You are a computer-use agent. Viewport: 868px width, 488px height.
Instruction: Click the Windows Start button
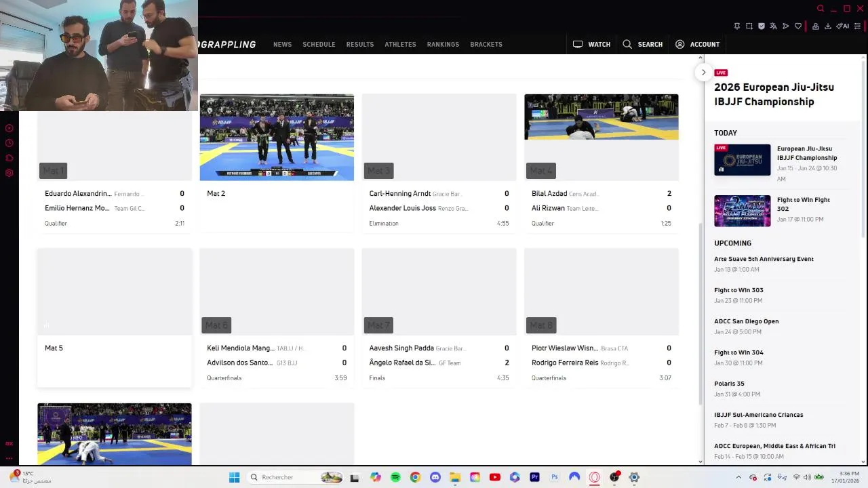(x=234, y=477)
